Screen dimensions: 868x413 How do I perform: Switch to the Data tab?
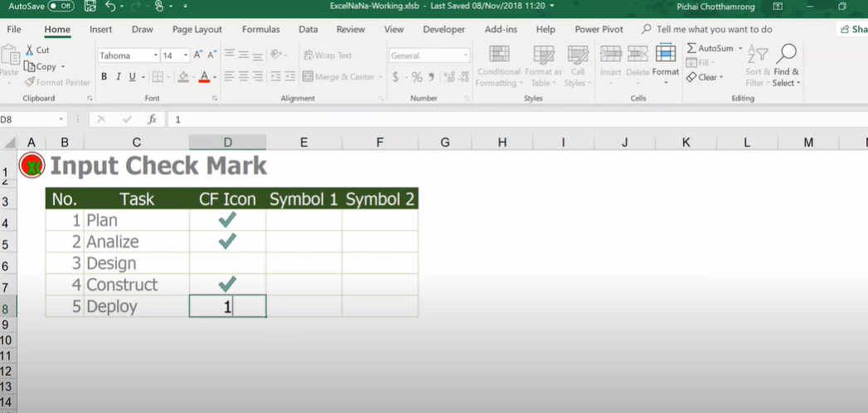[x=308, y=29]
